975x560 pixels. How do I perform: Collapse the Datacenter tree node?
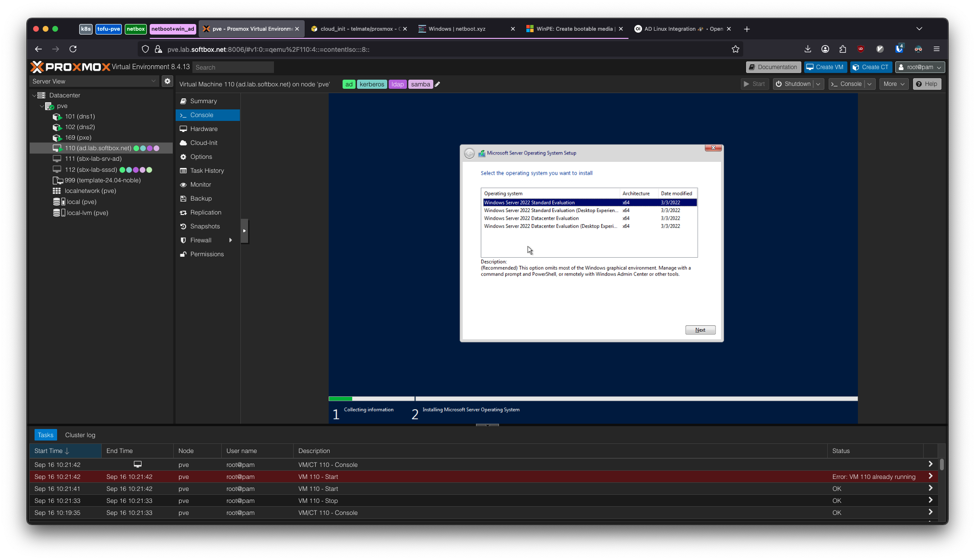click(x=35, y=95)
